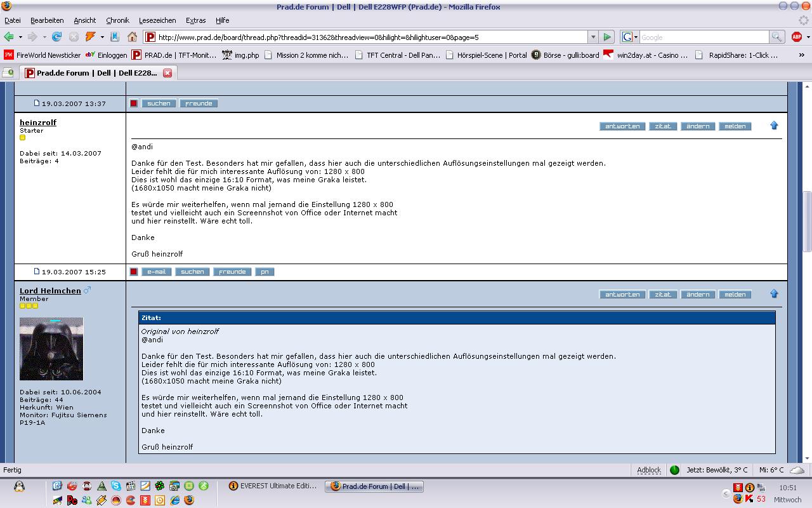Click the blue up arrow in heinzrolf's post

(x=774, y=126)
